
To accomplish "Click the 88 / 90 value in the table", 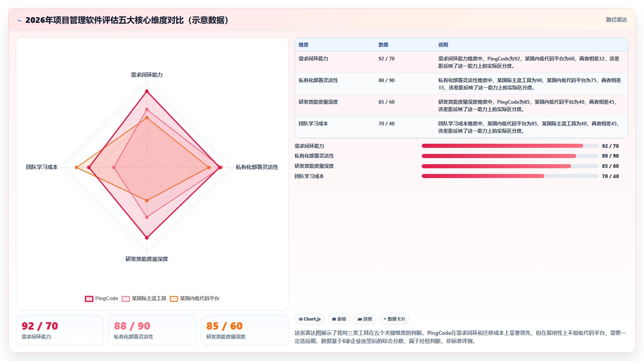I will click(x=387, y=80).
